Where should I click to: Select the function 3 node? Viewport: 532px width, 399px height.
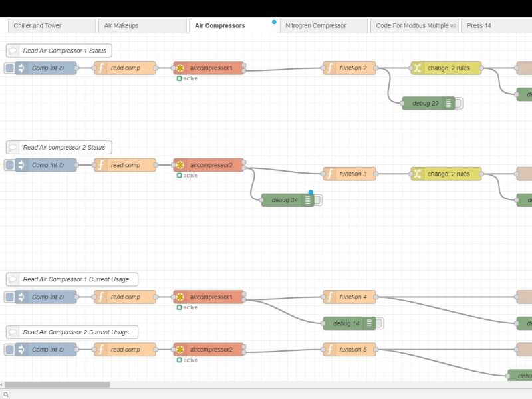[x=350, y=174]
